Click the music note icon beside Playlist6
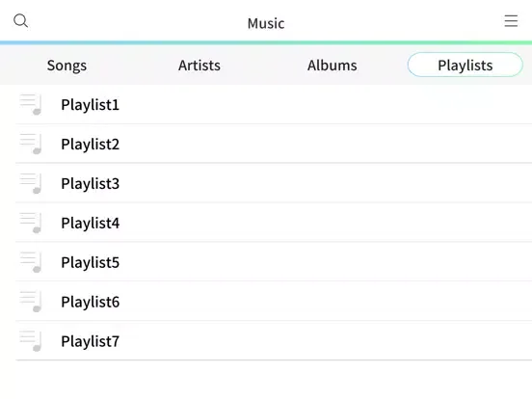Viewport: 532px width, 399px height. (x=31, y=302)
